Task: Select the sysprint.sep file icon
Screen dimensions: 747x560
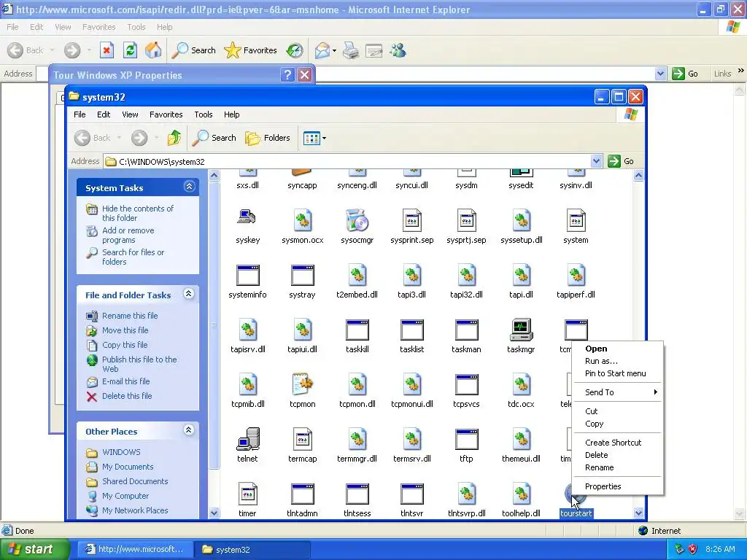Action: (412, 220)
